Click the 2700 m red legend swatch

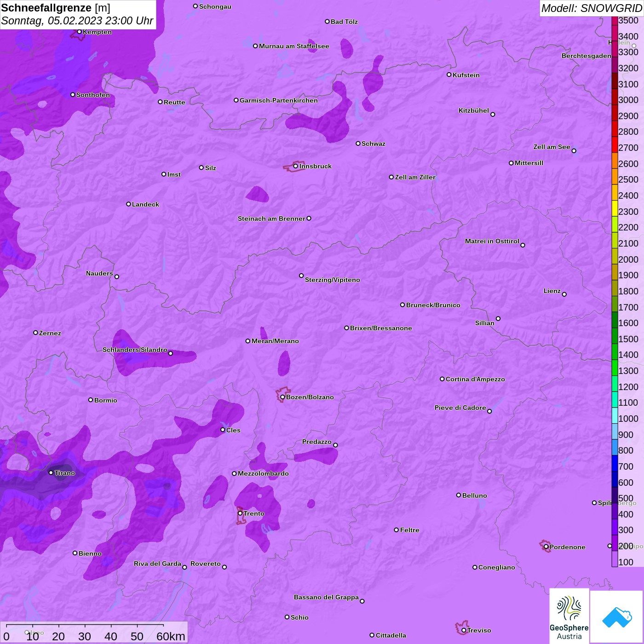[615, 144]
